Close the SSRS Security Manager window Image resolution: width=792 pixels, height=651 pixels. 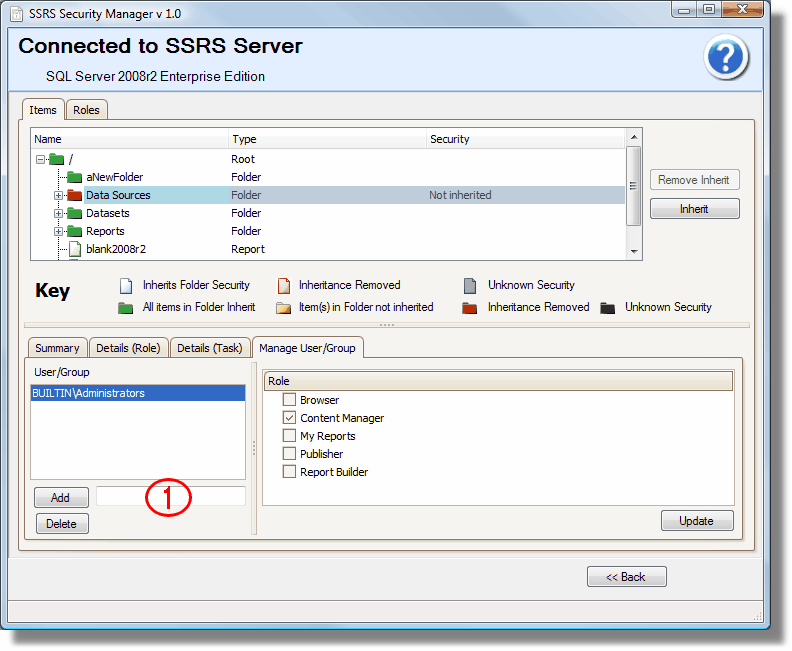pos(742,10)
